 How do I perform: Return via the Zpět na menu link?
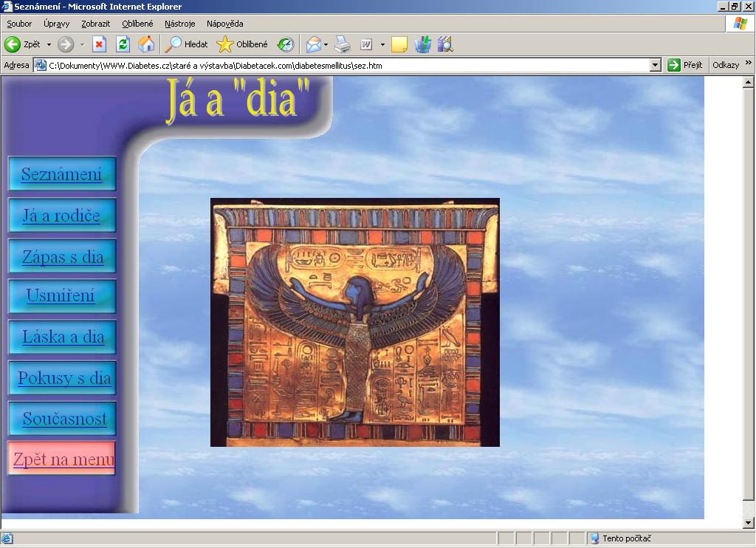(63, 459)
